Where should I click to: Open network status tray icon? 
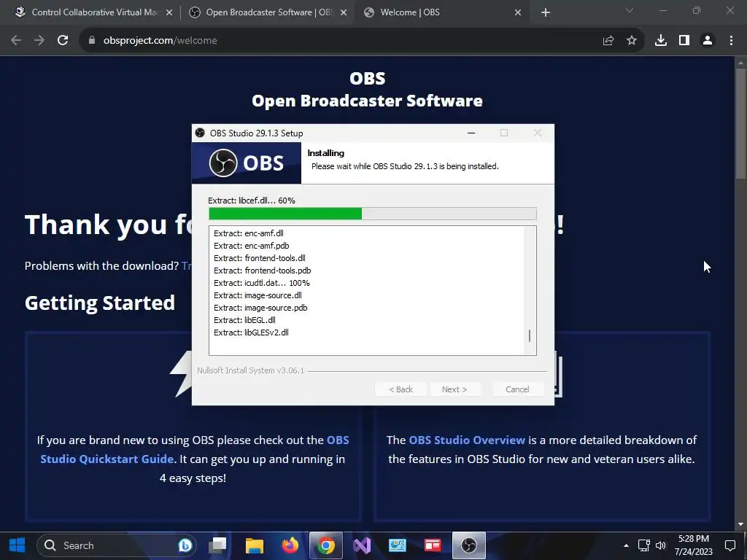coord(643,545)
